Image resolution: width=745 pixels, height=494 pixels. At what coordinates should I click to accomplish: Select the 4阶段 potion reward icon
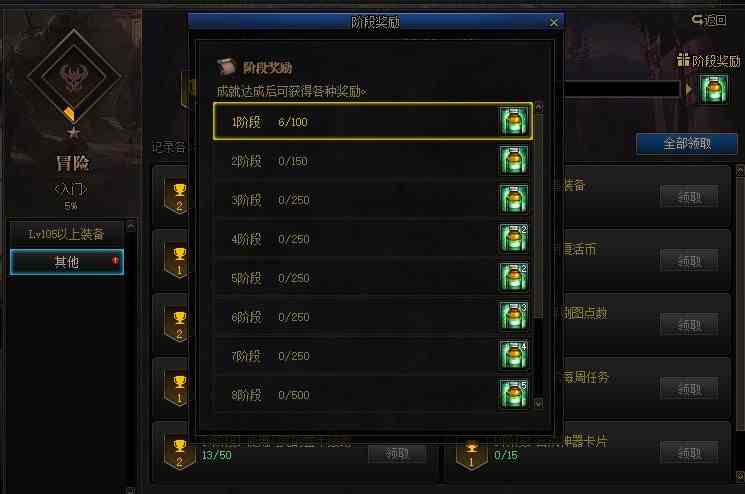click(513, 238)
